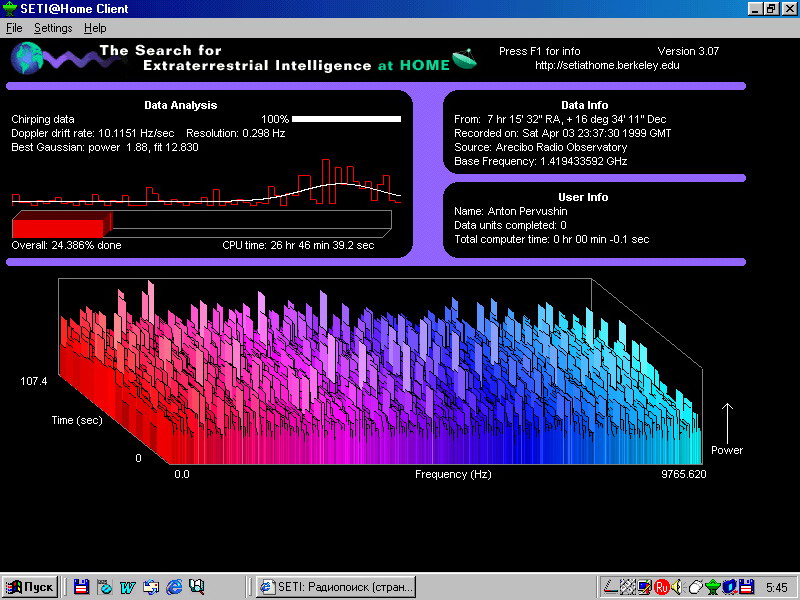The height and width of the screenshot is (600, 800).
Task: Open the File menu
Action: click(14, 28)
